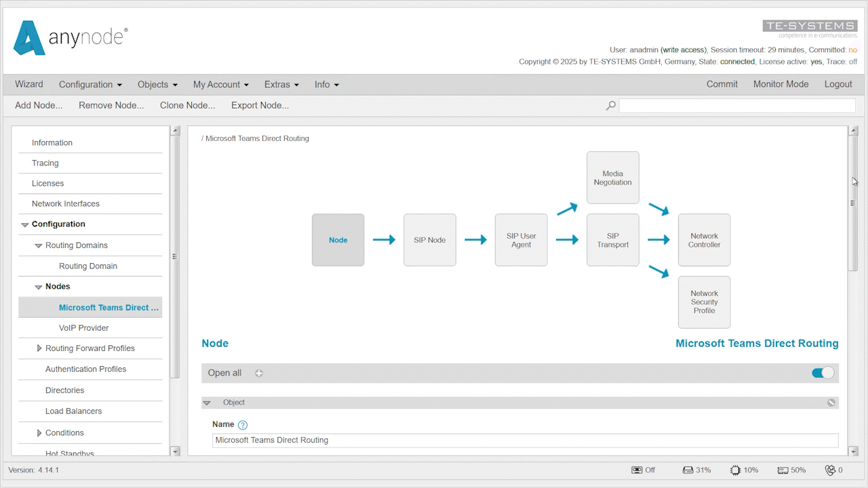The height and width of the screenshot is (488, 868).
Task: Click the Name input field
Action: click(x=525, y=441)
